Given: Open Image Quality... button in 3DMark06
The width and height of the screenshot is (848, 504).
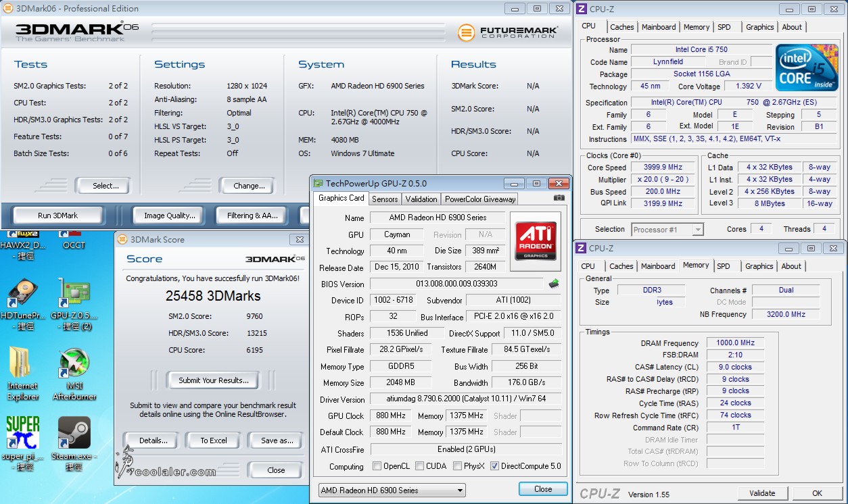Looking at the screenshot, I should (x=169, y=216).
